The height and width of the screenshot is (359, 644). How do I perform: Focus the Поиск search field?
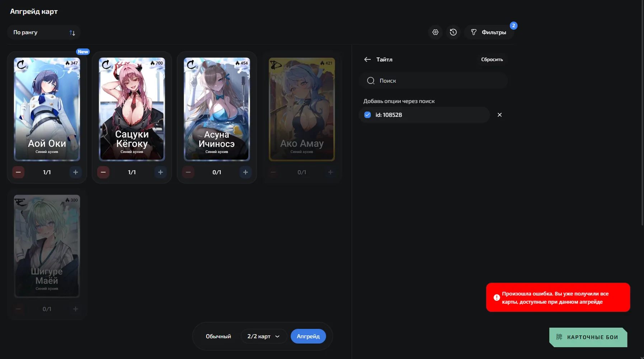tap(434, 81)
